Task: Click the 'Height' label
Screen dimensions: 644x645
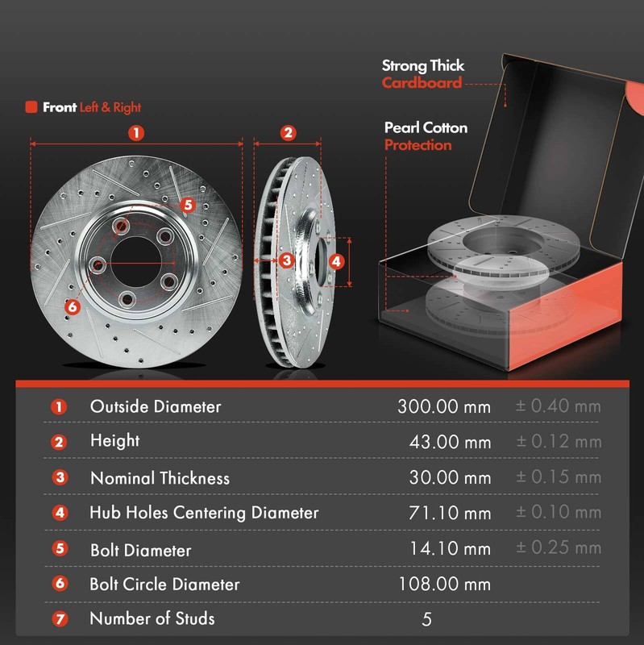Action: pos(114,441)
